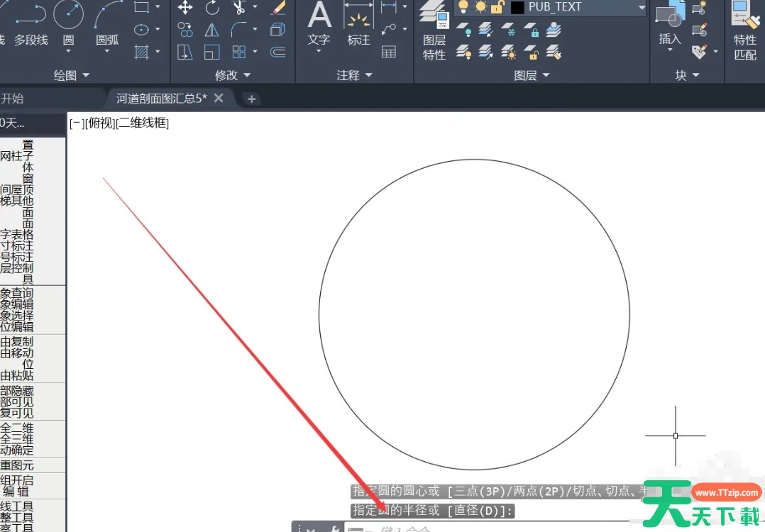The image size is (765, 532).
Task: Open the 文字 text tool
Action: tap(319, 22)
